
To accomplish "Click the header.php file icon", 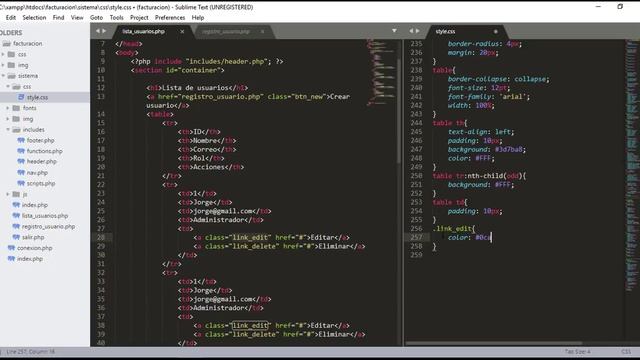I will point(21,162).
